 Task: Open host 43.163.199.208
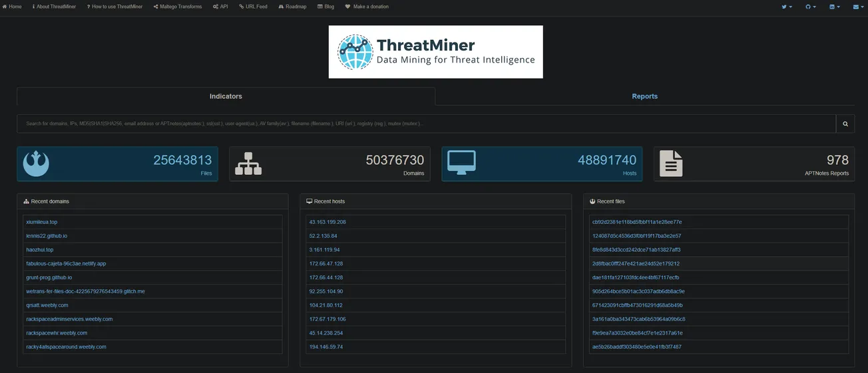tap(327, 222)
